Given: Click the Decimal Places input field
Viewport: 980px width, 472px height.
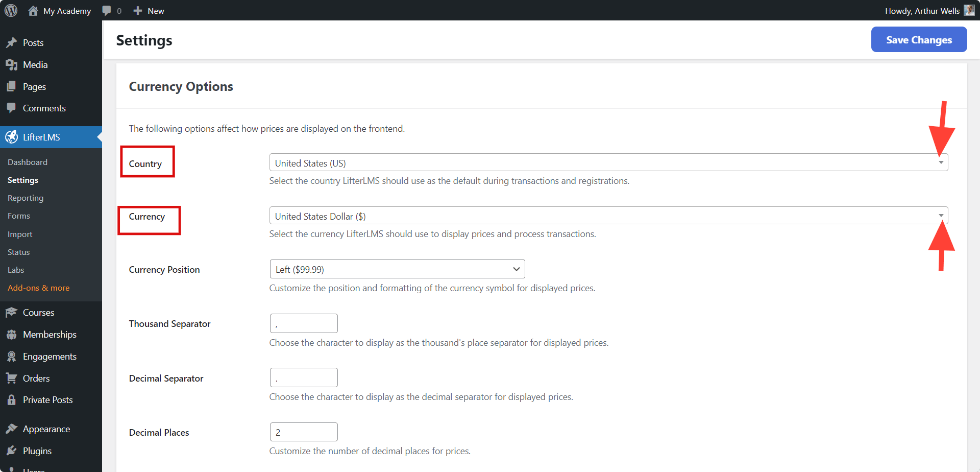Looking at the screenshot, I should tap(304, 432).
